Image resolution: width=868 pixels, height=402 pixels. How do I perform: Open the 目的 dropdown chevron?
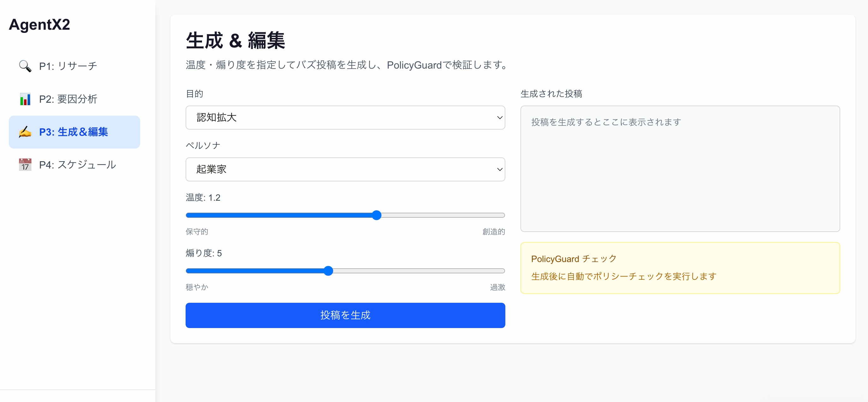tap(499, 118)
